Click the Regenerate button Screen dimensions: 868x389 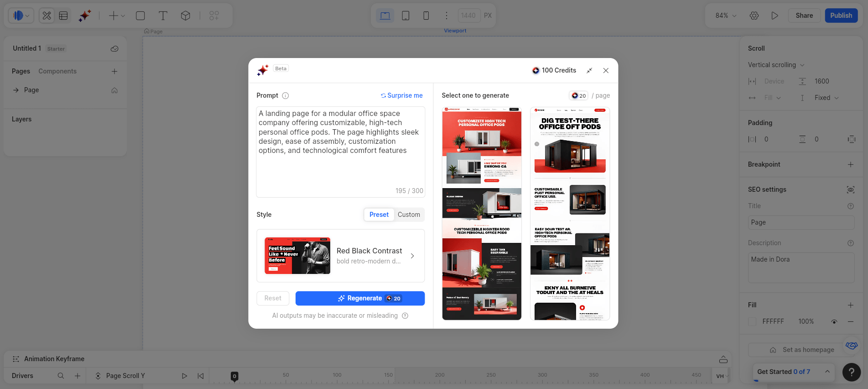click(x=360, y=298)
